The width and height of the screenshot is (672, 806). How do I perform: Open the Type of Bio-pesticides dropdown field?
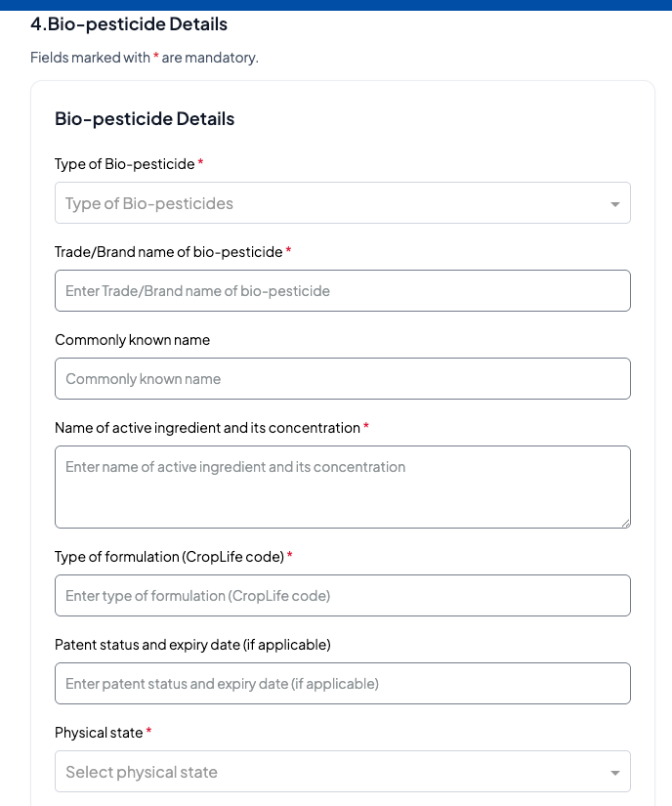pos(332,203)
